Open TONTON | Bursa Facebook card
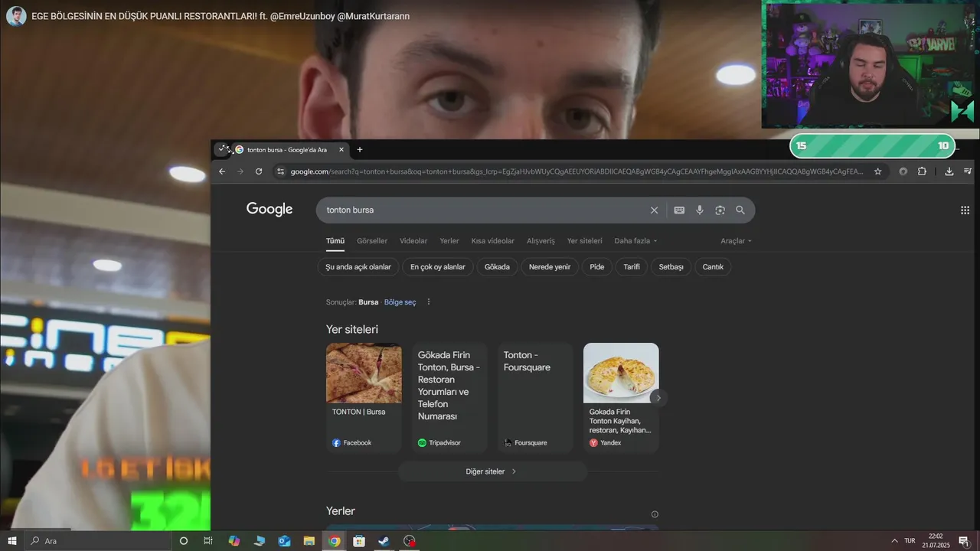980x551 pixels. [x=364, y=397]
